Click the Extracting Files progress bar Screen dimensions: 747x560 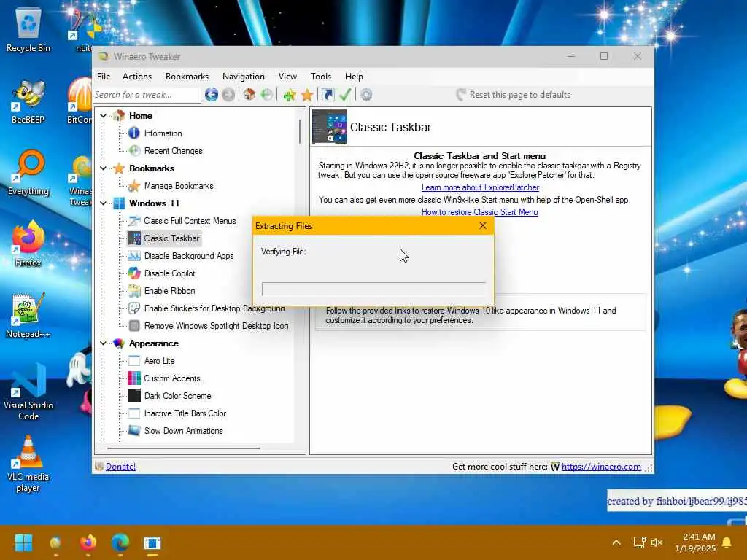(374, 289)
